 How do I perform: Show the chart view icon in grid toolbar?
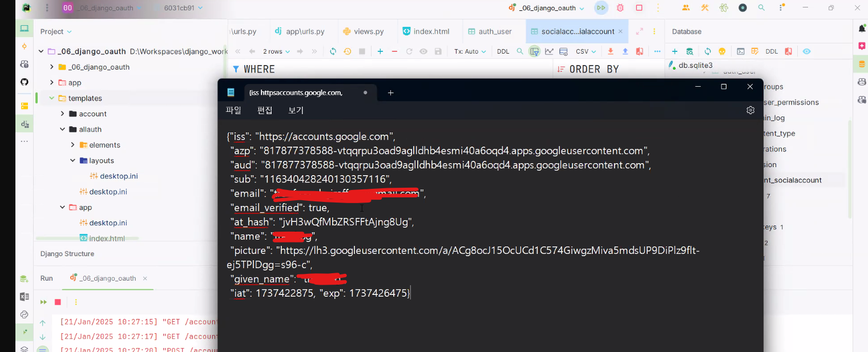coord(549,51)
